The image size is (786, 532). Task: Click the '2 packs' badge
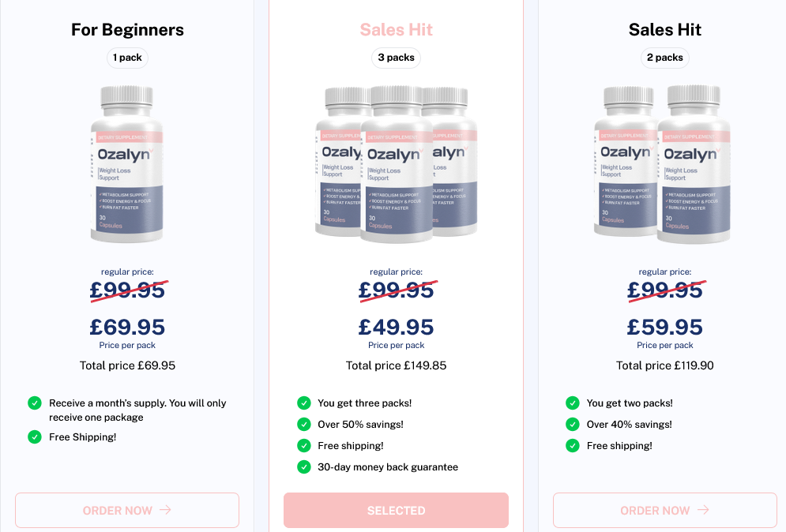coord(664,58)
